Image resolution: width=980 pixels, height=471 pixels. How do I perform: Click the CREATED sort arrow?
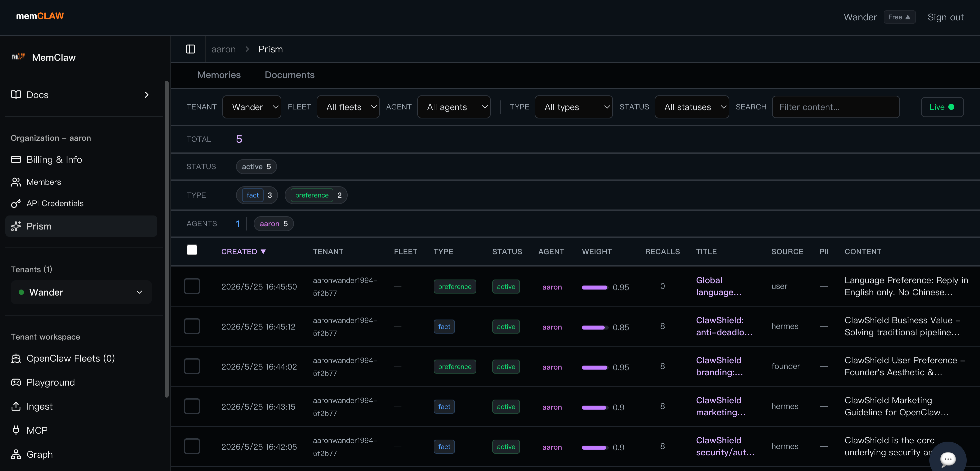(263, 252)
